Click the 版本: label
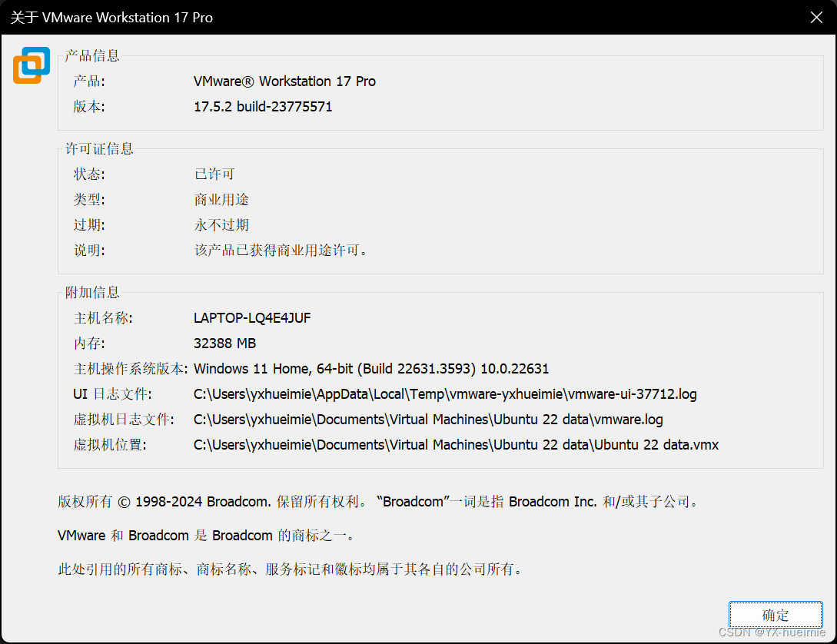The image size is (837, 644). (89, 107)
